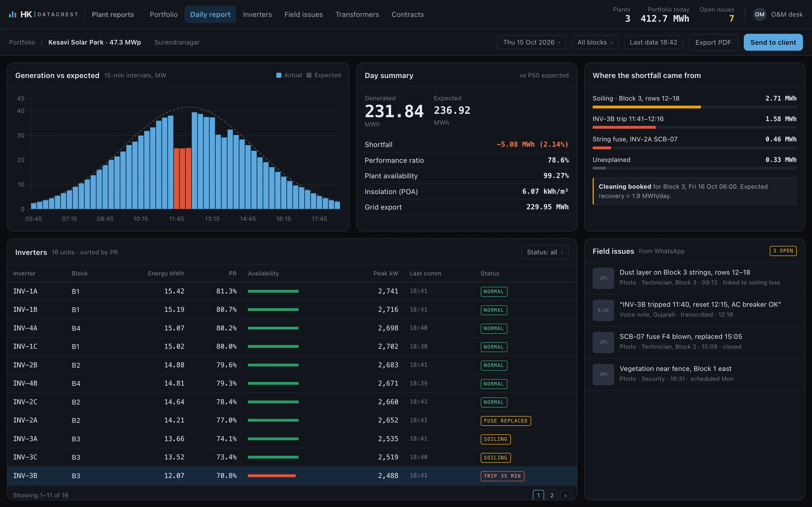Image resolution: width=812 pixels, height=507 pixels.
Task: Open the JPG icon for SCB-07 fuse issue
Action: [x=603, y=342]
